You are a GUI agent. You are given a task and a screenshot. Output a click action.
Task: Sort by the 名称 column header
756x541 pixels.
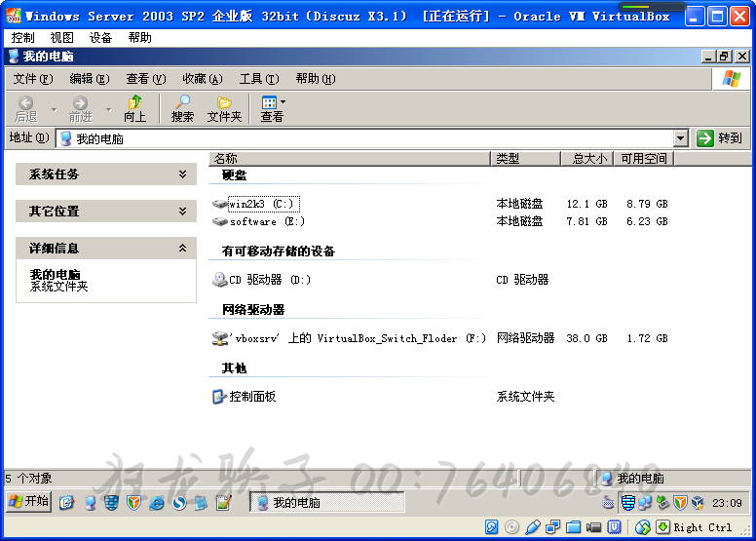coord(350,158)
